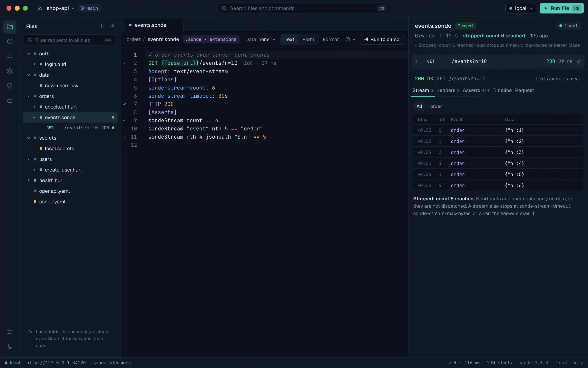Viewport: 588px width, 368px height.
Task: Select the GET /events?n=10 result row
Action: tap(498, 61)
